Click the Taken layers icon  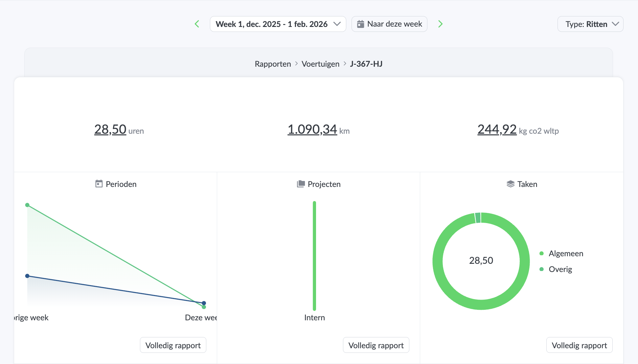point(510,184)
